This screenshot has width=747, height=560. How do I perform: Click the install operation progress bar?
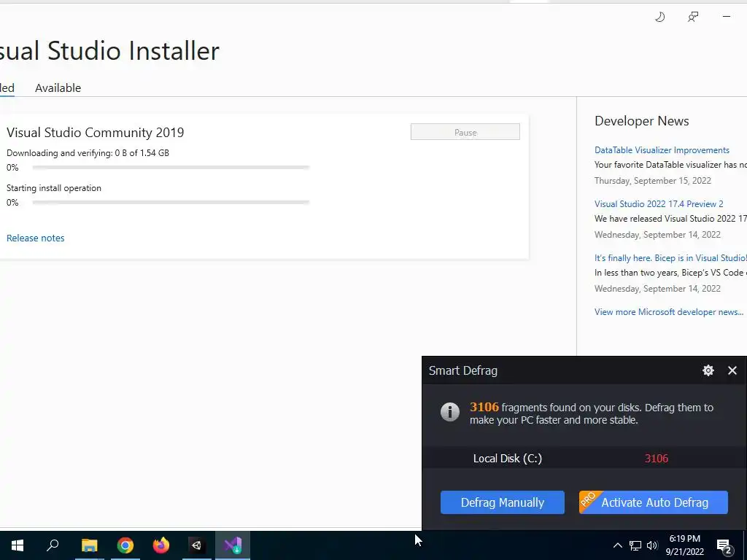pos(171,203)
